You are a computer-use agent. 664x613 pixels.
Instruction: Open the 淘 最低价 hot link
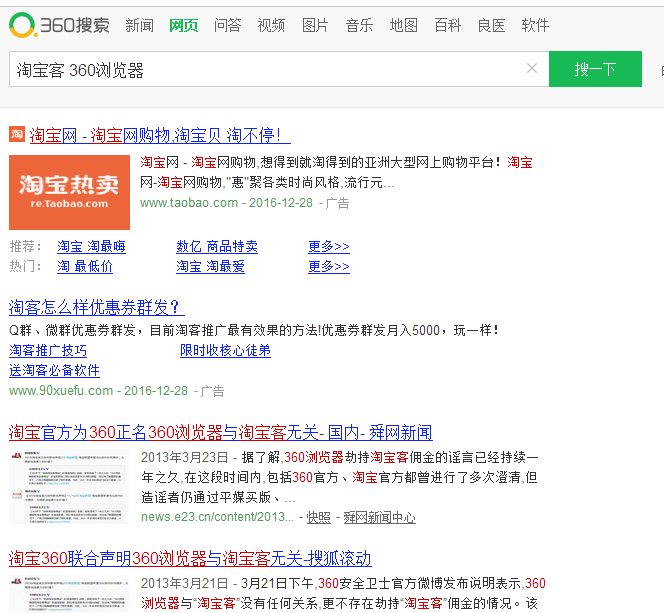[85, 266]
